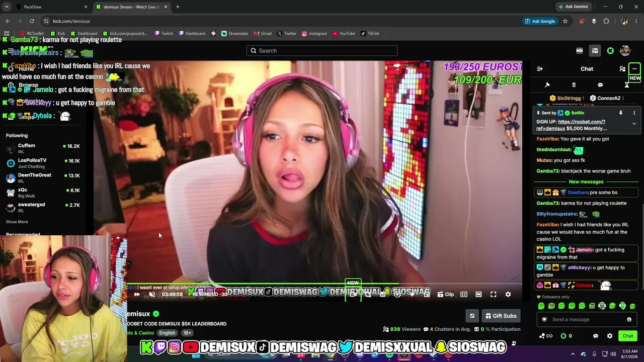Click the green Kick K icon in the header

pyautogui.click(x=610, y=51)
